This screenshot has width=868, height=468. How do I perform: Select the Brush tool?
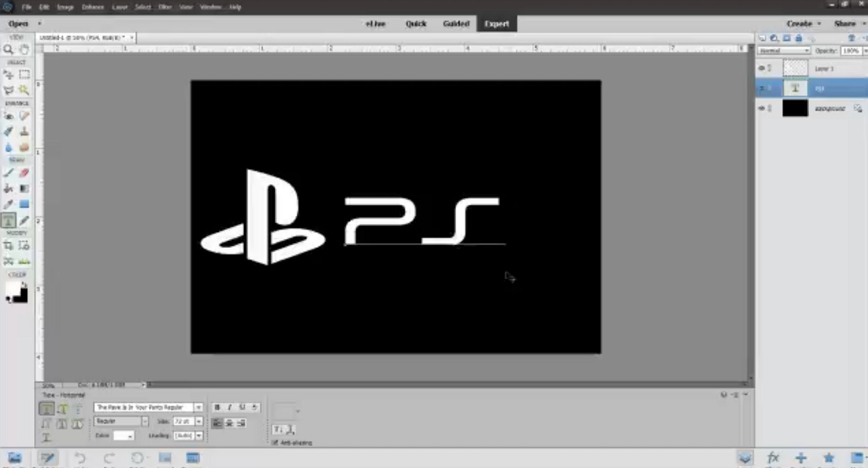click(8, 173)
